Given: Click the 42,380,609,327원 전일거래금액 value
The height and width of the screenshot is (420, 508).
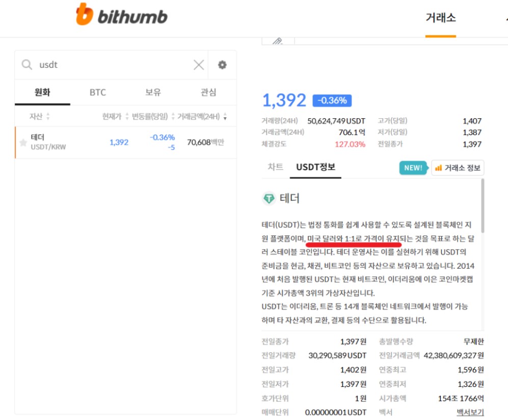Looking at the screenshot, I should pyautogui.click(x=453, y=355).
